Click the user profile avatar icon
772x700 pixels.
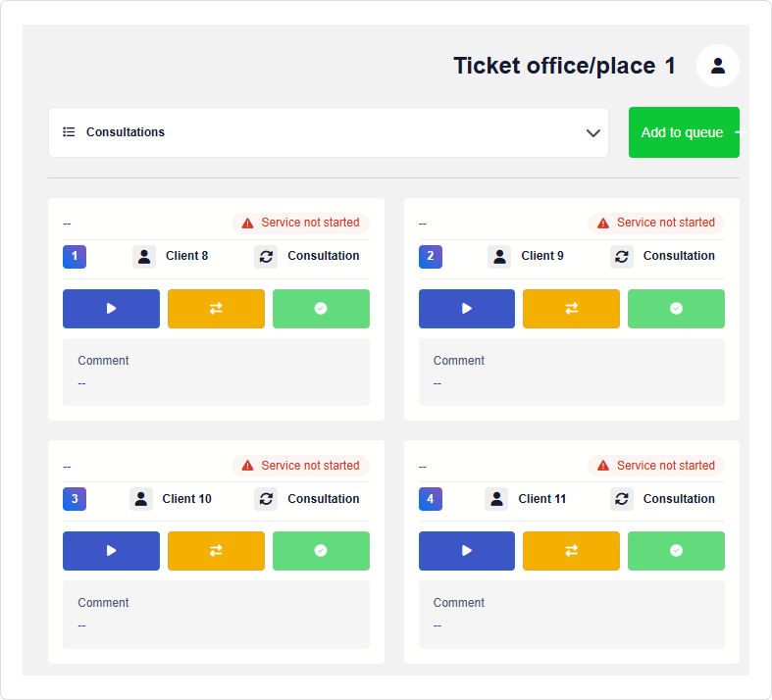point(718,66)
